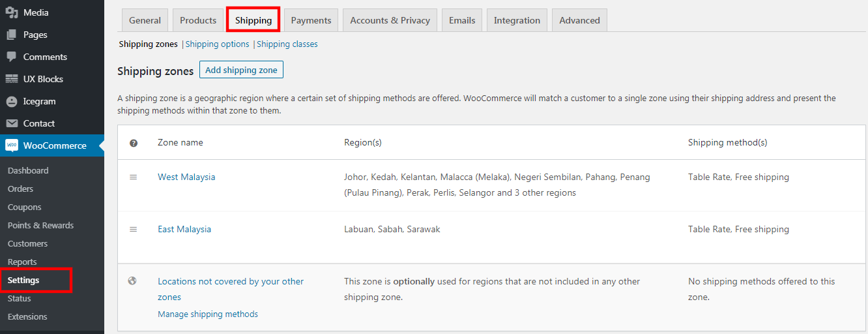
Task: Click the Region(s) column header
Action: point(363,142)
